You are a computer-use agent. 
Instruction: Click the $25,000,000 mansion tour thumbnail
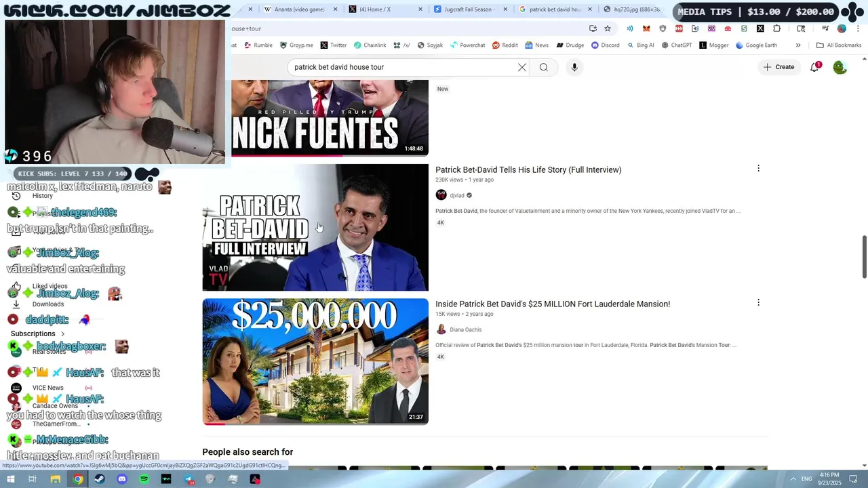tap(315, 361)
